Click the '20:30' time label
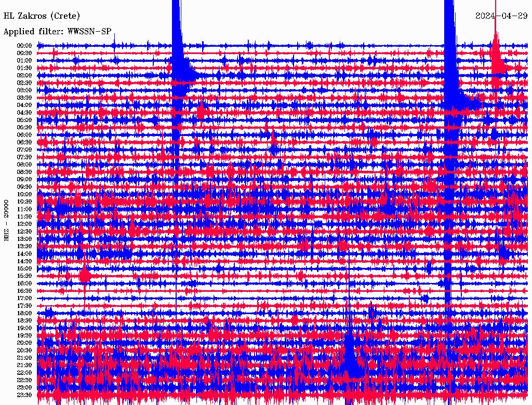The height and width of the screenshot is (405, 532). pyautogui.click(x=24, y=350)
